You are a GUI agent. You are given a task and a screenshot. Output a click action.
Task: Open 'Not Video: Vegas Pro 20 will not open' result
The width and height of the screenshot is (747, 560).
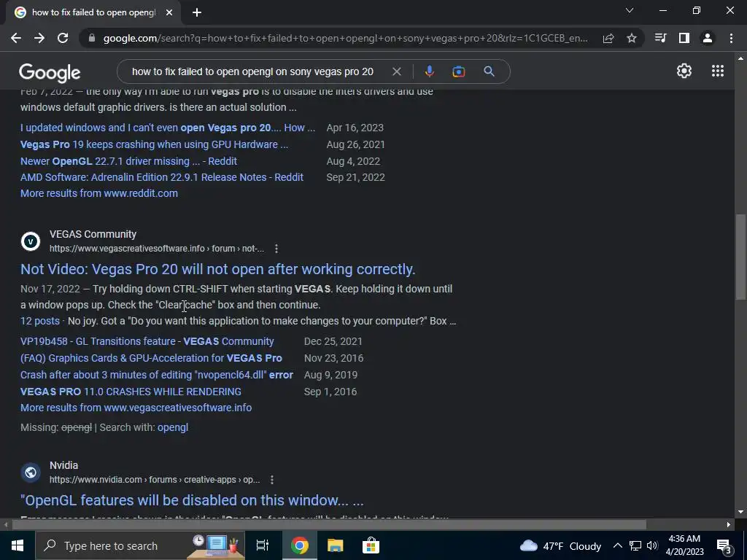tap(217, 269)
